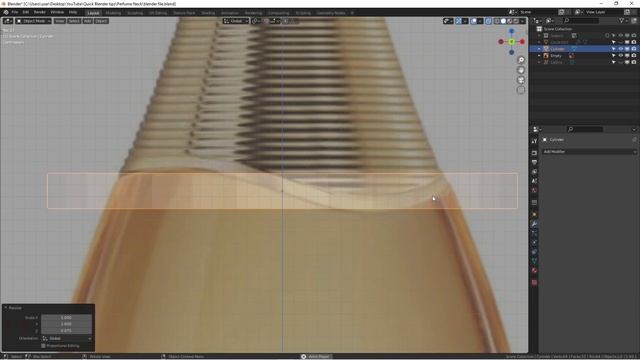Open the File menu
This screenshot has height=360, width=640.
[15, 12]
